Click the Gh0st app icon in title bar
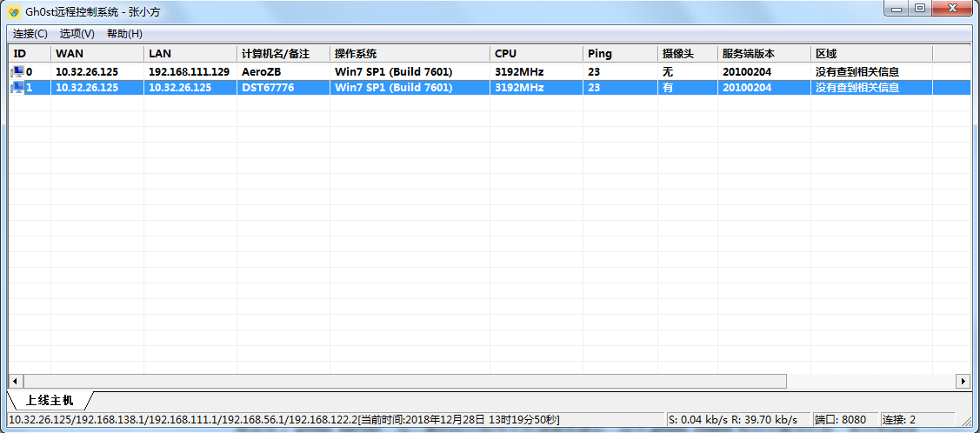This screenshot has height=433, width=980. (15, 12)
